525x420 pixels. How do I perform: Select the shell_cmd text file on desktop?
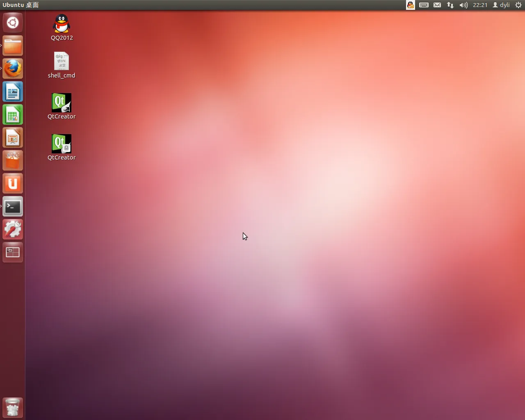point(62,62)
